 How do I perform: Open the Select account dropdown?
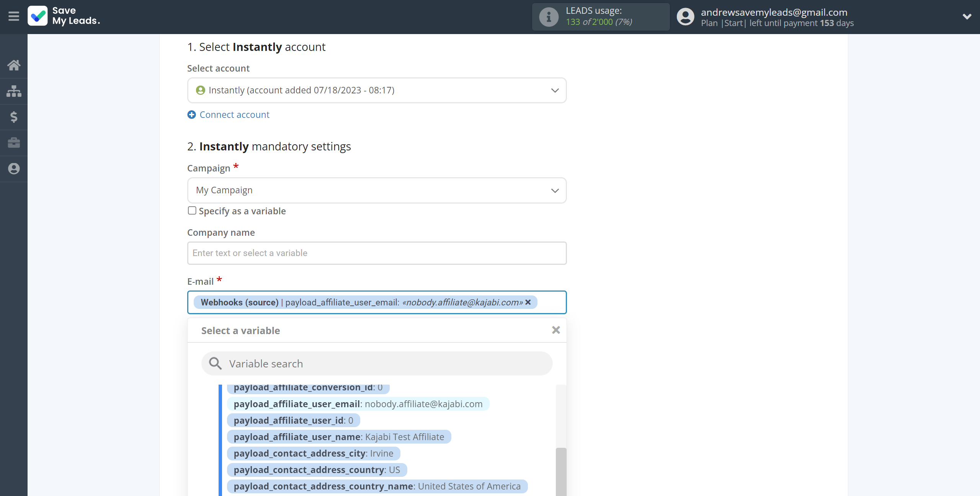(377, 90)
